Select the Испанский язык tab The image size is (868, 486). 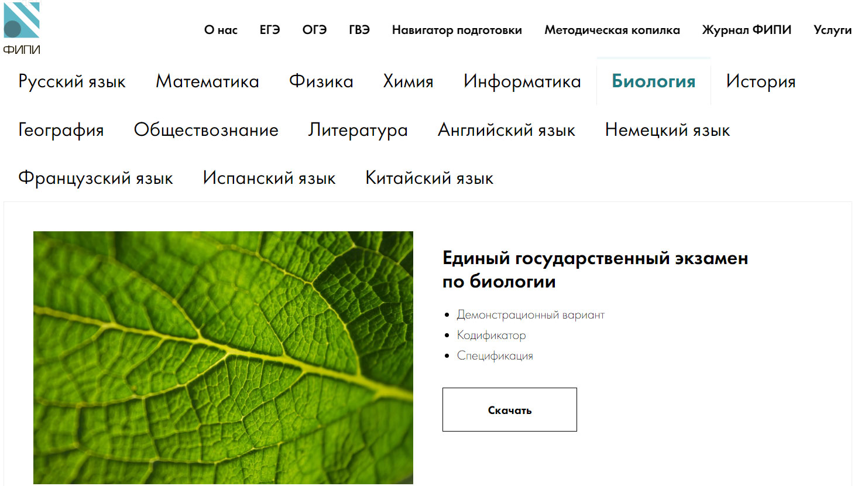269,178
